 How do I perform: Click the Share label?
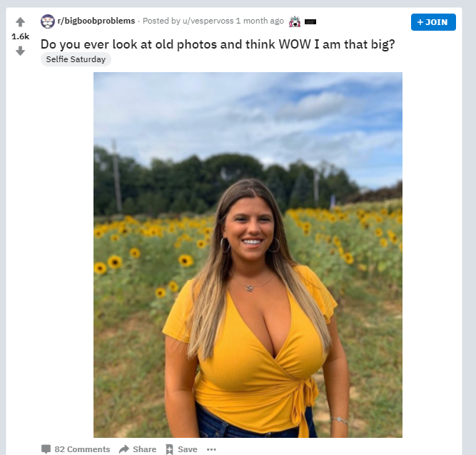144,449
